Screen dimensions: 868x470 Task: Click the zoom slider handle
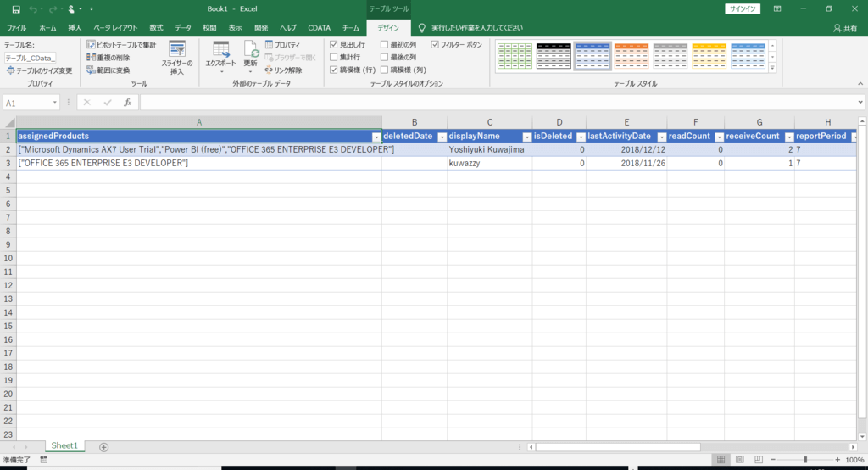tap(805, 460)
